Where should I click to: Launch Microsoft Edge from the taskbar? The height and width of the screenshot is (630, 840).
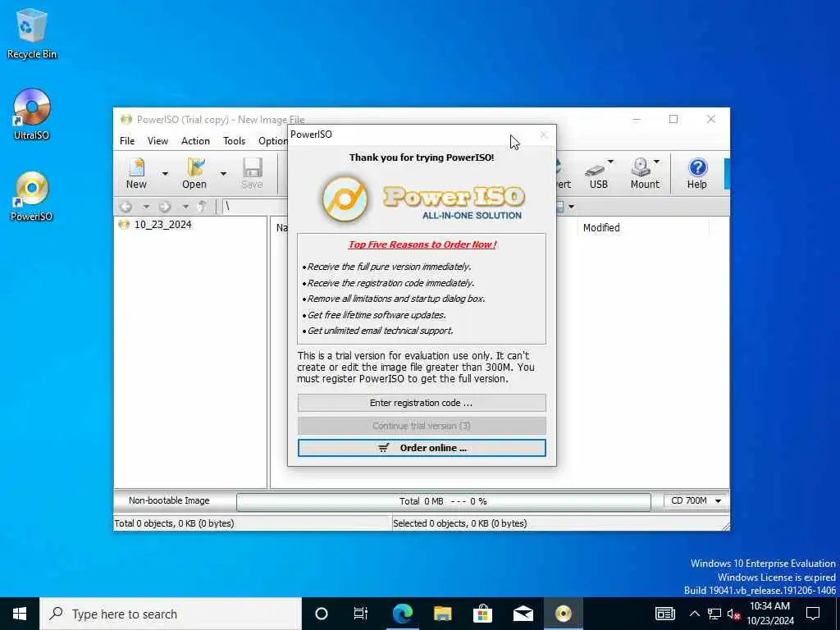point(402,614)
